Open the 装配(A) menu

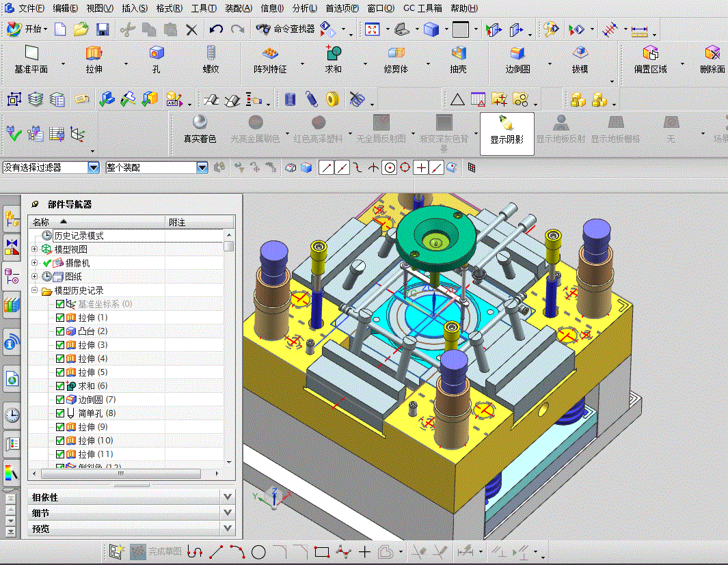click(238, 8)
